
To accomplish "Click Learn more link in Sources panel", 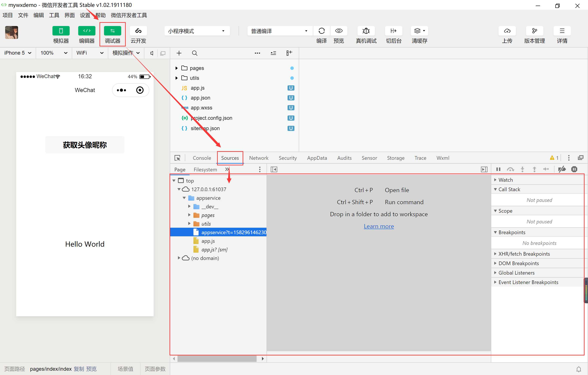I will pos(379,226).
